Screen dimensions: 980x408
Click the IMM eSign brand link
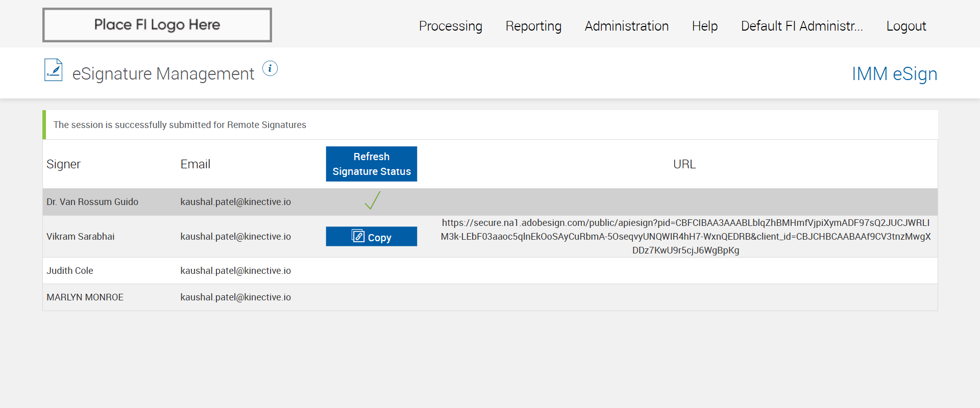click(894, 74)
